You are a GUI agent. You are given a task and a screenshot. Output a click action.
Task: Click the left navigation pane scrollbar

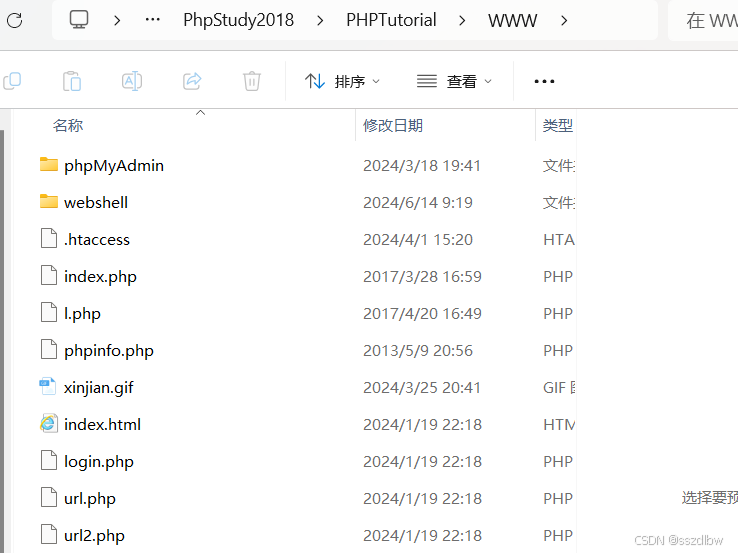pyautogui.click(x=2, y=339)
